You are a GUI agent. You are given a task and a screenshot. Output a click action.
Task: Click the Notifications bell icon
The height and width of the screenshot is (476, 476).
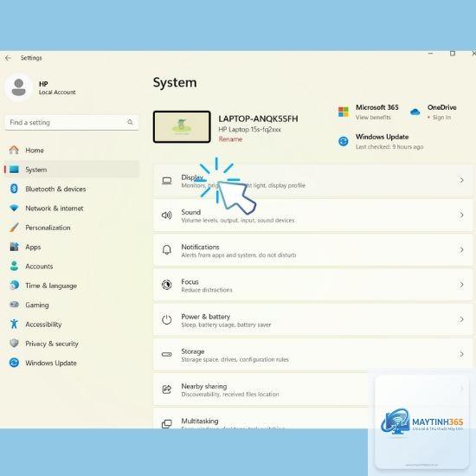coord(167,250)
